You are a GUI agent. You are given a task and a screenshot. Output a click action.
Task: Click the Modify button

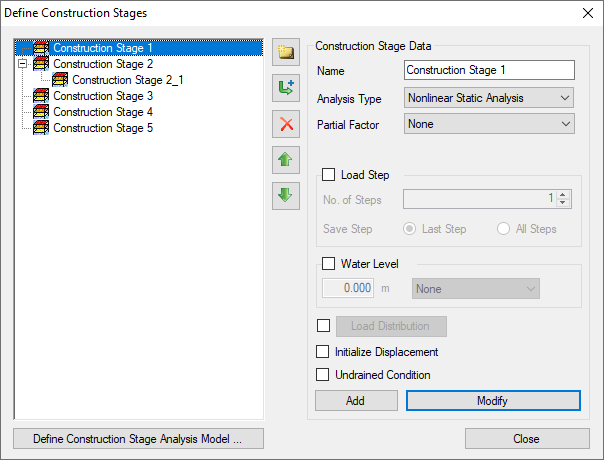click(493, 401)
